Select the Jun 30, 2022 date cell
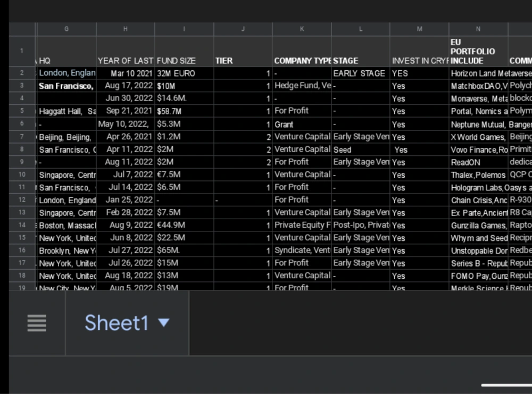Viewport: 532px width, 399px height. [125, 98]
